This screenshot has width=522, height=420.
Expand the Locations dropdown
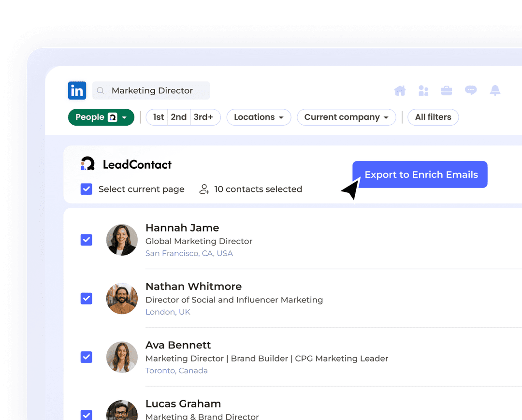point(259,117)
